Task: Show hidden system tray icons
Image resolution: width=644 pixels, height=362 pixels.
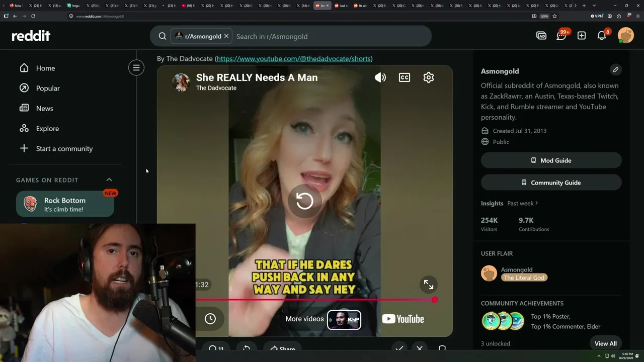Action: [599, 356]
